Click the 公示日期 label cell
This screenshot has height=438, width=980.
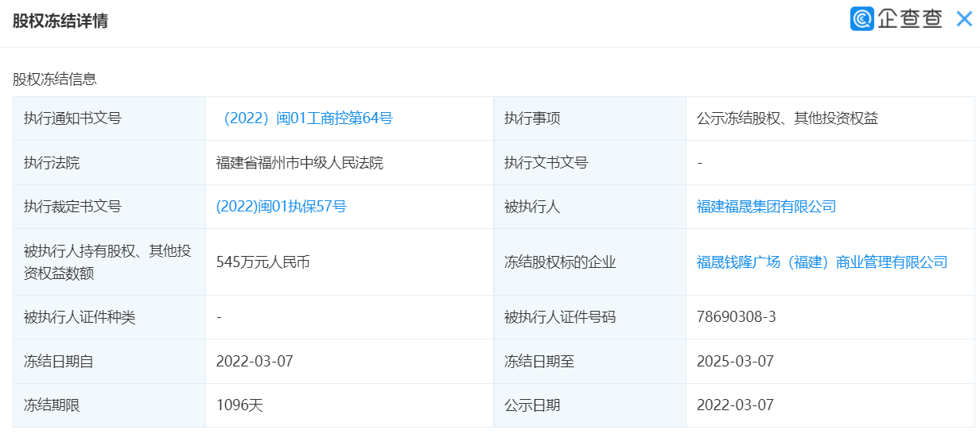coord(590,405)
